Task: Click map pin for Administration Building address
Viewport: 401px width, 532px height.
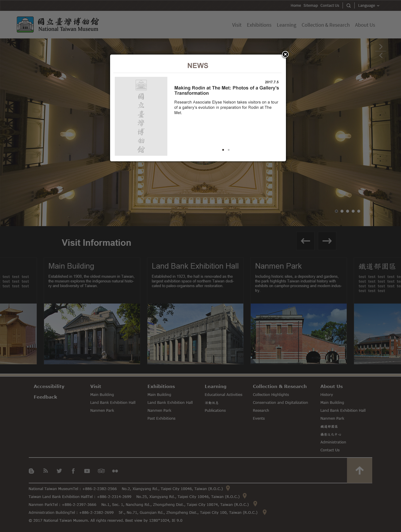Action: tap(264, 512)
